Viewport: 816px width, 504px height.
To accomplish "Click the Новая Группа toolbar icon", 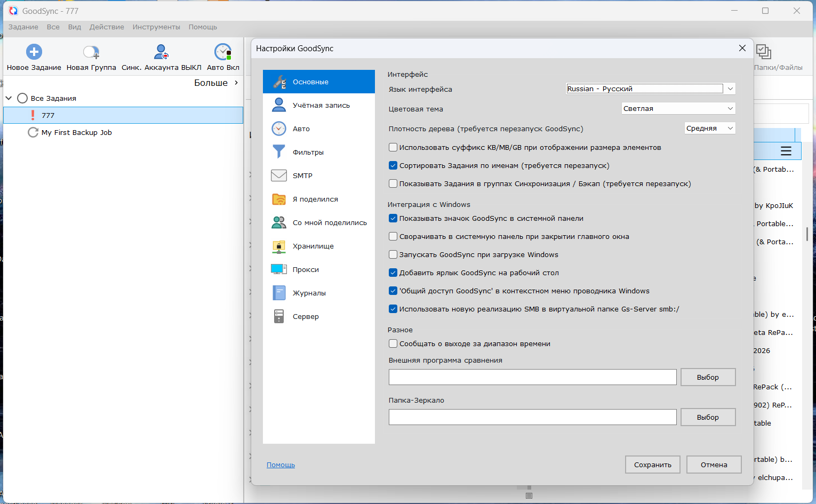I will pos(91,52).
